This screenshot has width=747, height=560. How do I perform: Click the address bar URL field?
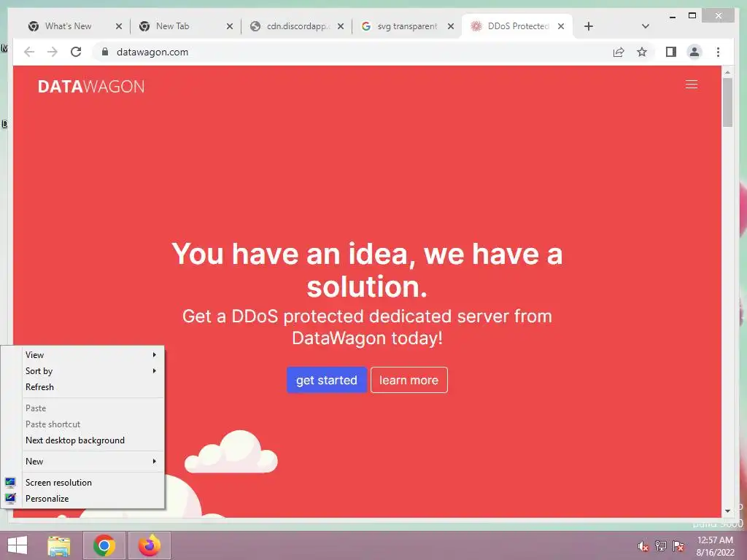(x=352, y=52)
